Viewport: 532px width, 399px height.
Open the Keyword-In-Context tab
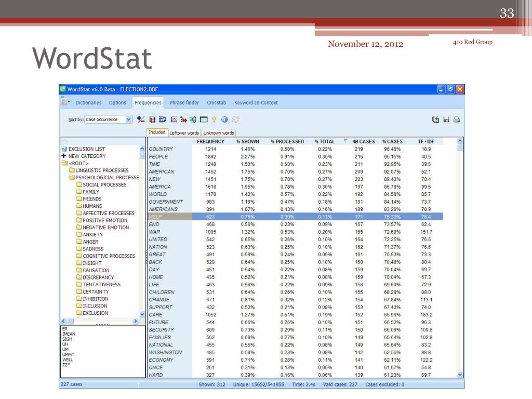(256, 102)
